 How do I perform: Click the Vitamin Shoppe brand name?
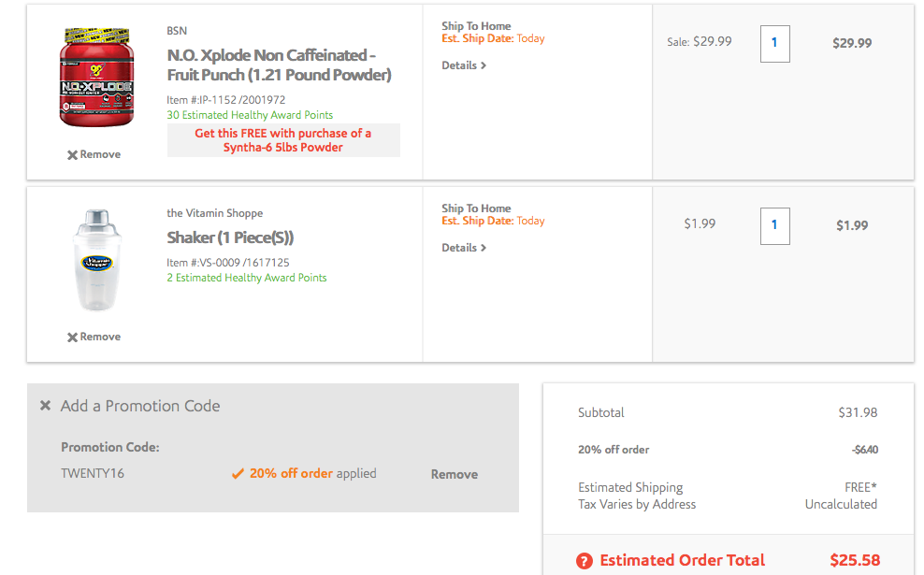[214, 213]
